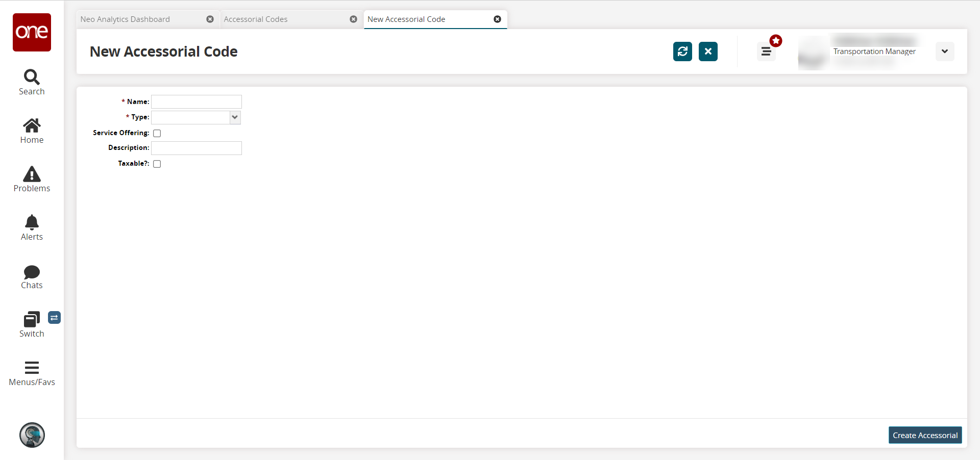The height and width of the screenshot is (460, 980).
Task: Click the ONE logo icon
Action: [32, 32]
